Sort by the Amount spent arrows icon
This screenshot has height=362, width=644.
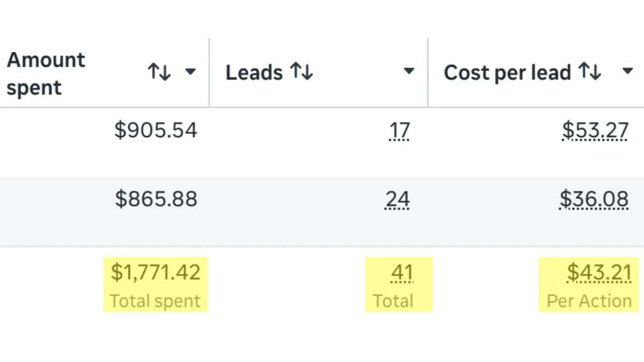[159, 72]
